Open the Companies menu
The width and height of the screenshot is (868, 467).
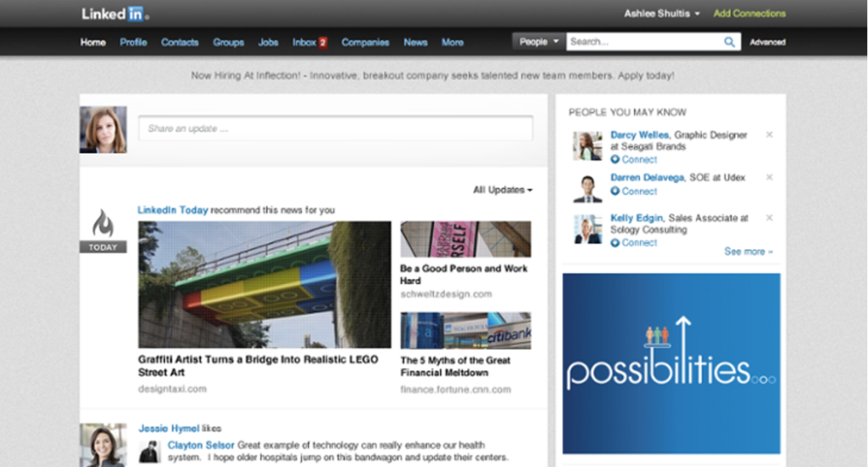[364, 42]
